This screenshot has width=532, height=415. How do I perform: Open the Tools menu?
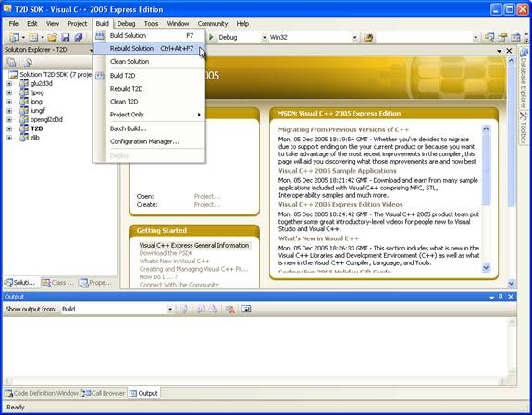[x=152, y=24]
